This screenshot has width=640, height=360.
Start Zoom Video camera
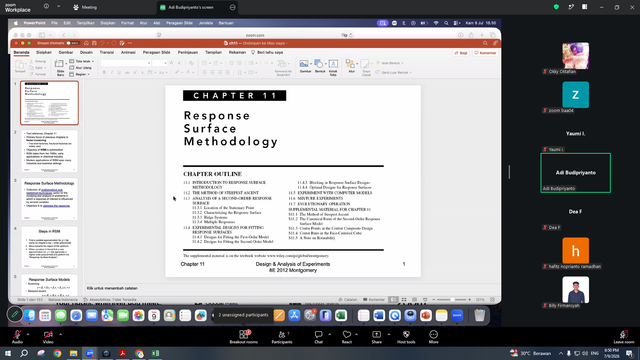(48, 337)
